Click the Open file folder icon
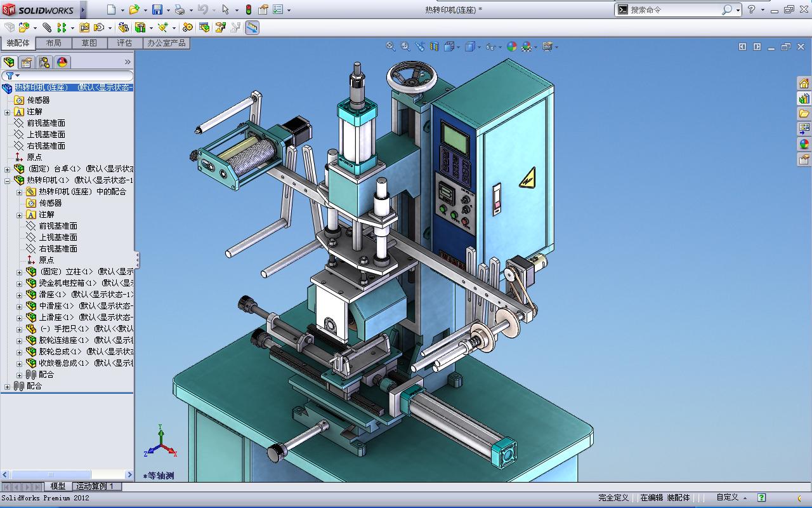This screenshot has width=812, height=508. coord(134,10)
